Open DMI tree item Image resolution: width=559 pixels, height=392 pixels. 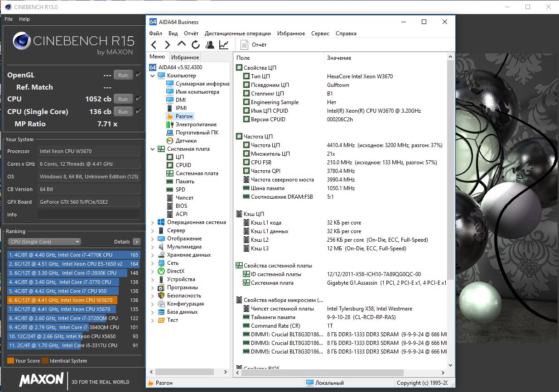[176, 100]
